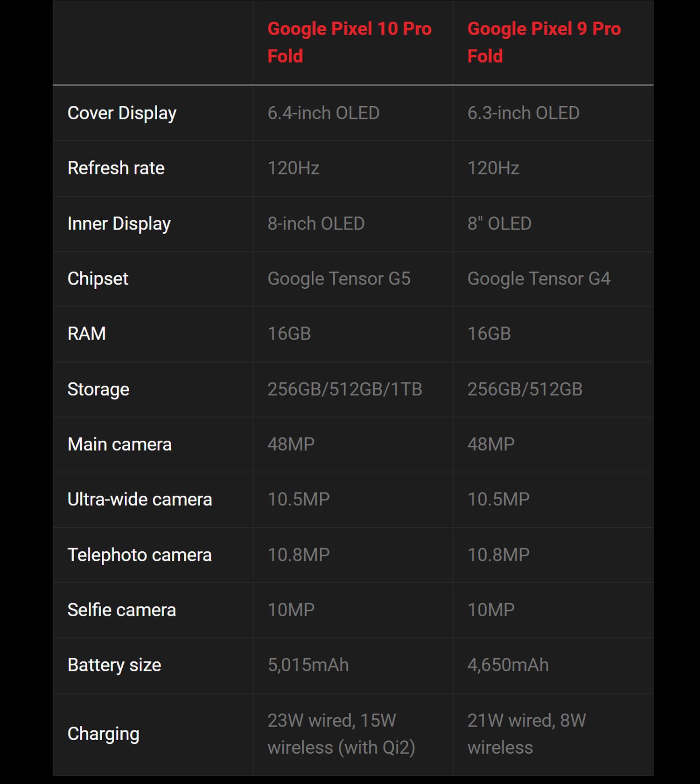700x784 pixels.
Task: Select the Inner Display row label
Action: [x=119, y=224]
